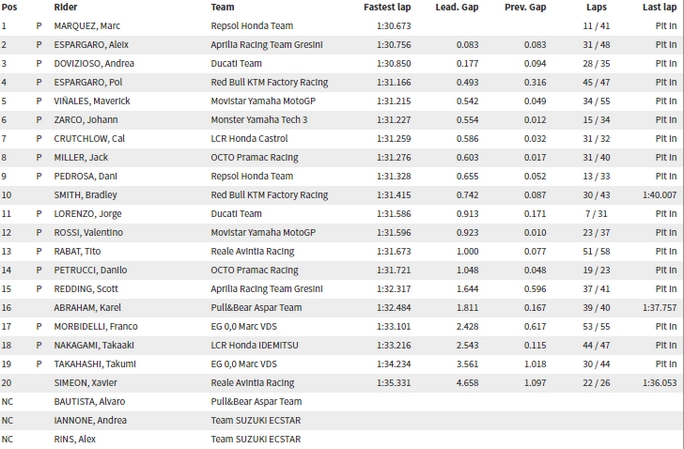Select Abraham's last lap time 1:37.757
This screenshot has width=684, height=449.
[659, 307]
